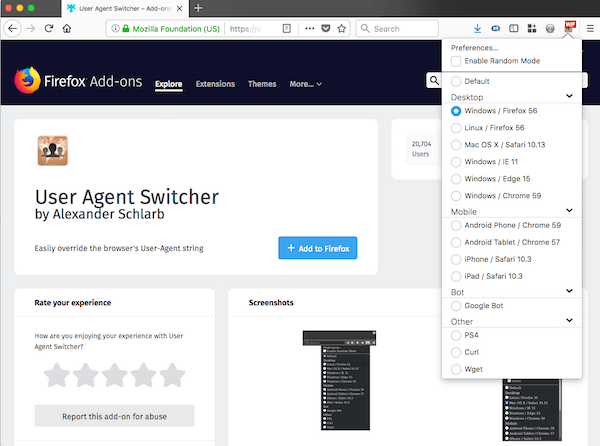The width and height of the screenshot is (600, 446).
Task: Click the round gray toolbar icon
Action: (x=550, y=29)
